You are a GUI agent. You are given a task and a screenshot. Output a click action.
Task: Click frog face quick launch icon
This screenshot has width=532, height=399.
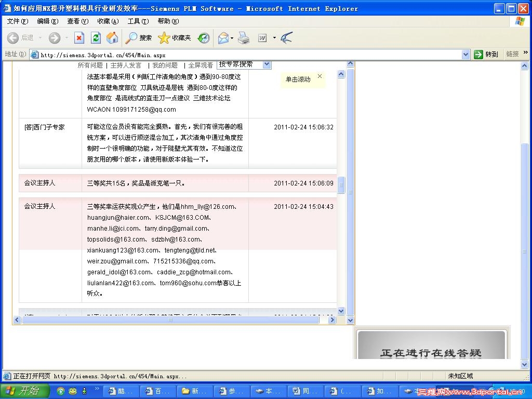point(73,391)
